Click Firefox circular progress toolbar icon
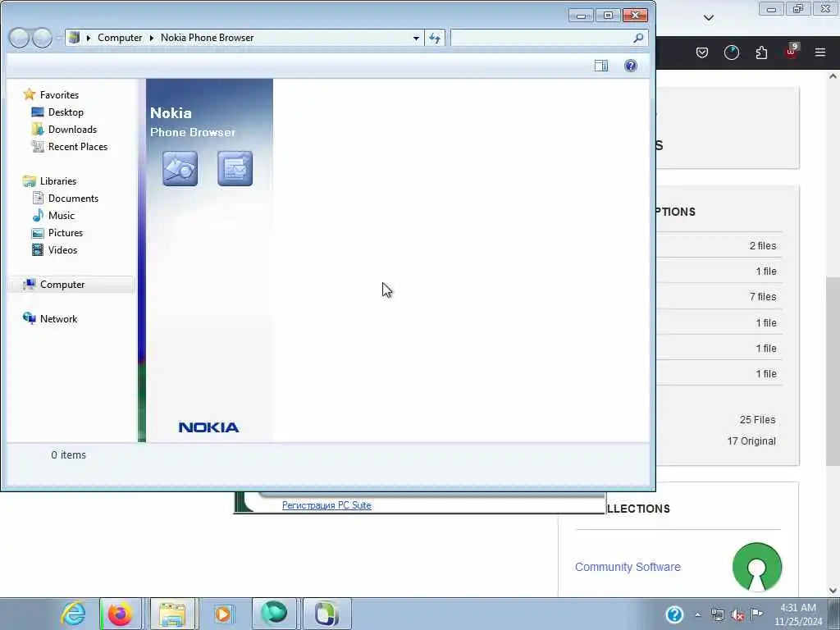The image size is (840, 630). (x=731, y=52)
